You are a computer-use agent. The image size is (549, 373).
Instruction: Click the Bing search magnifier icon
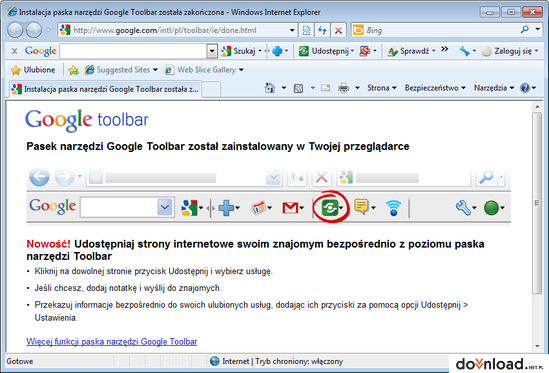pyautogui.click(x=524, y=30)
